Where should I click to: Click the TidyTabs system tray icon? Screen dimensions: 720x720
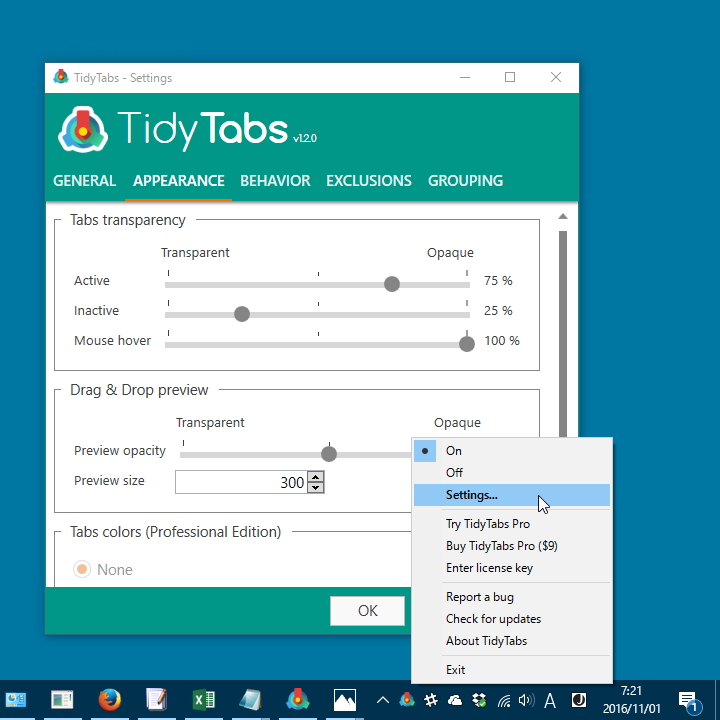point(407,700)
